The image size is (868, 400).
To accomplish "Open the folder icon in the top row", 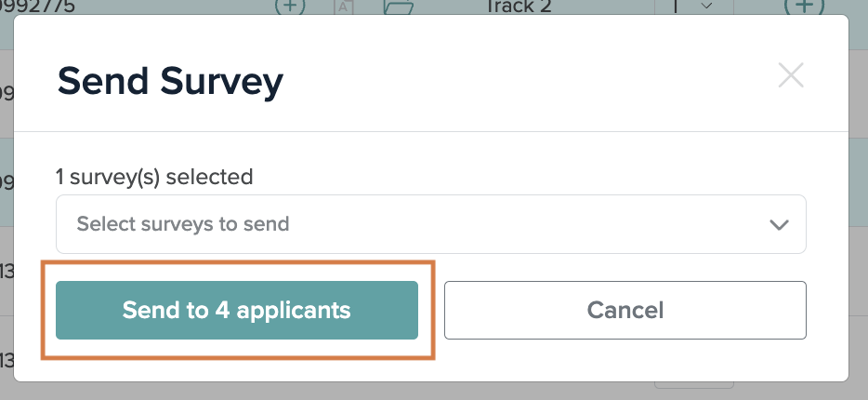I will coord(399,7).
